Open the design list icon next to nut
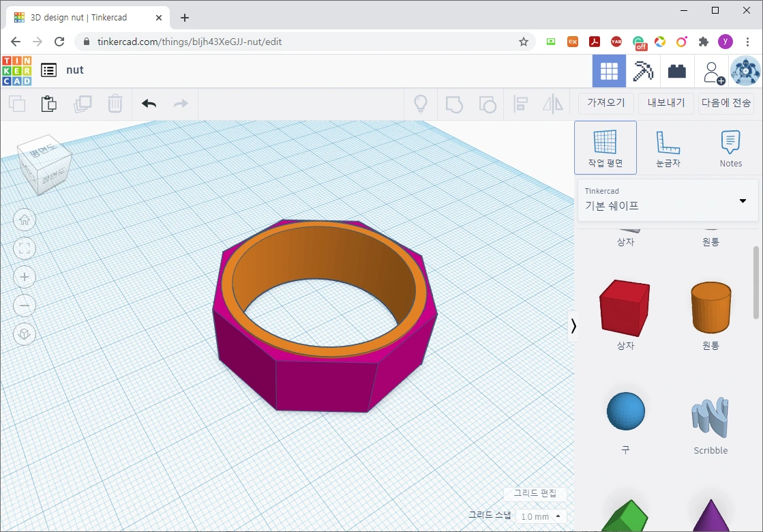 pyautogui.click(x=48, y=70)
